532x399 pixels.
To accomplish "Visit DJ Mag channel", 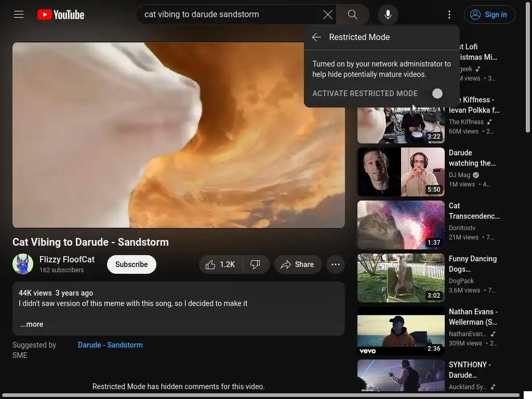I will [x=459, y=175].
